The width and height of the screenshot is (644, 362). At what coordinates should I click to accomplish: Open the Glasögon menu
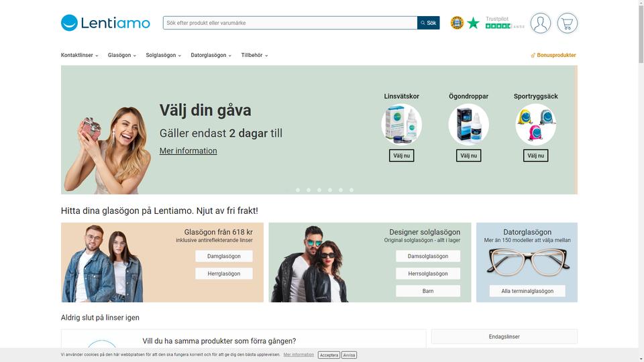pyautogui.click(x=122, y=55)
